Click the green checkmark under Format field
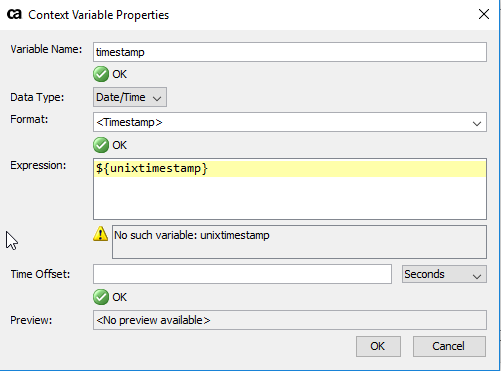Viewport: 501px width, 371px height. click(101, 145)
